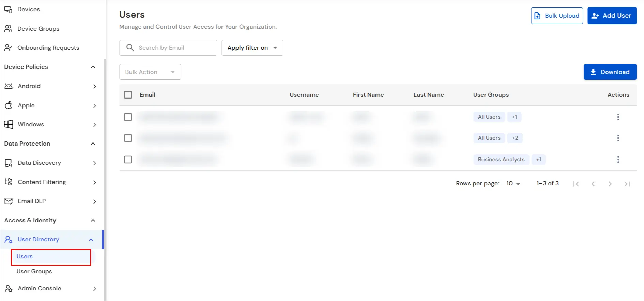Go to the last page
The height and width of the screenshot is (301, 644).
pyautogui.click(x=627, y=184)
